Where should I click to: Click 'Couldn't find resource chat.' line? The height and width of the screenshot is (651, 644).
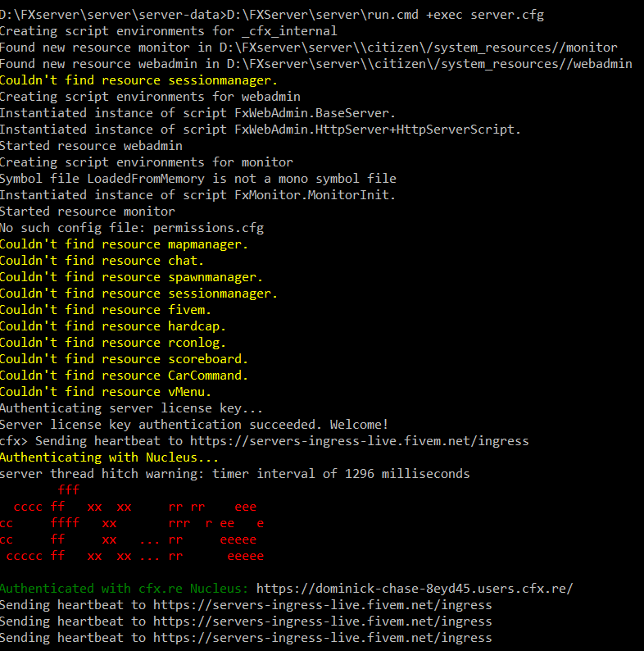(102, 261)
